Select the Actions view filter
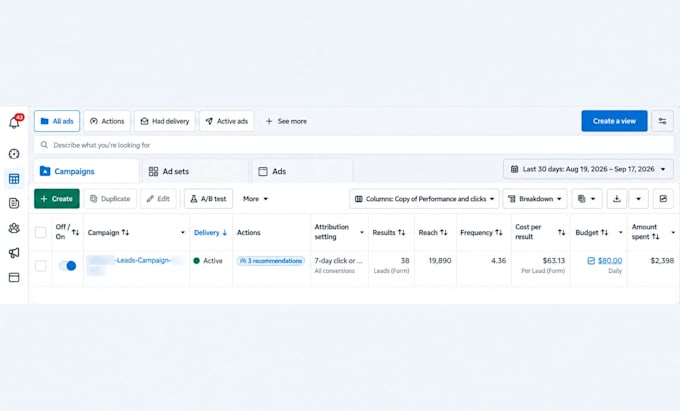This screenshot has width=680, height=411. 107,121
